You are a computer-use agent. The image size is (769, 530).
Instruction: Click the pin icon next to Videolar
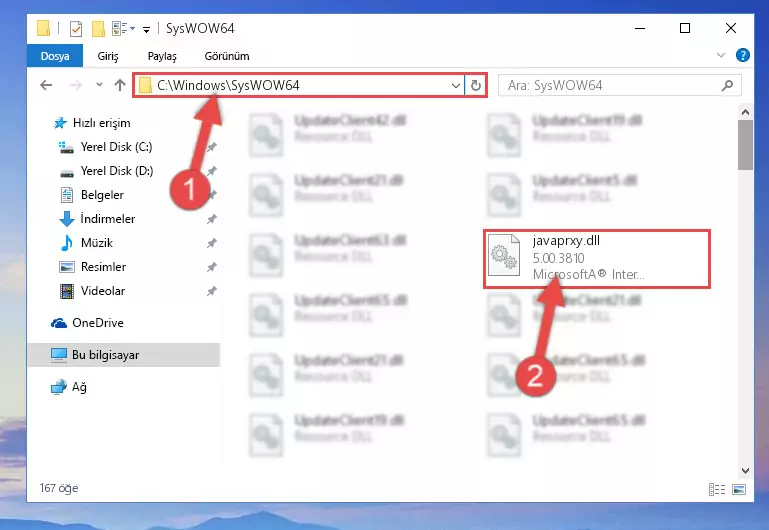211,291
